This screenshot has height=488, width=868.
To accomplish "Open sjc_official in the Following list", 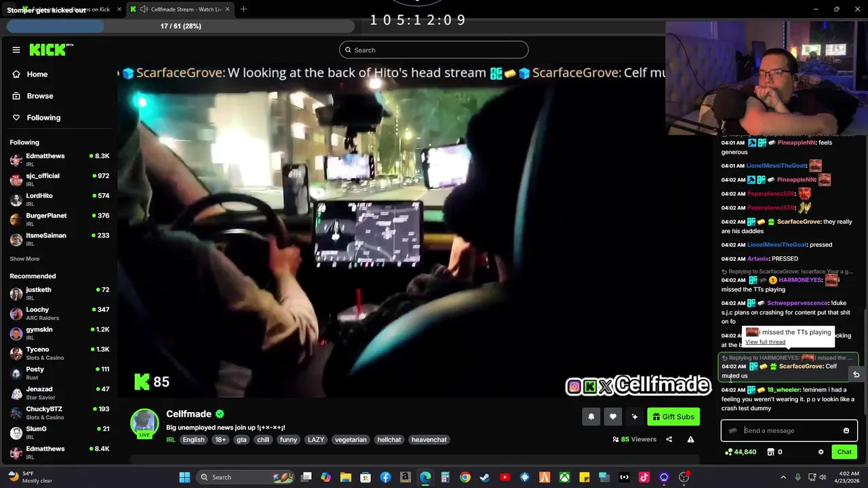I will coord(59,180).
